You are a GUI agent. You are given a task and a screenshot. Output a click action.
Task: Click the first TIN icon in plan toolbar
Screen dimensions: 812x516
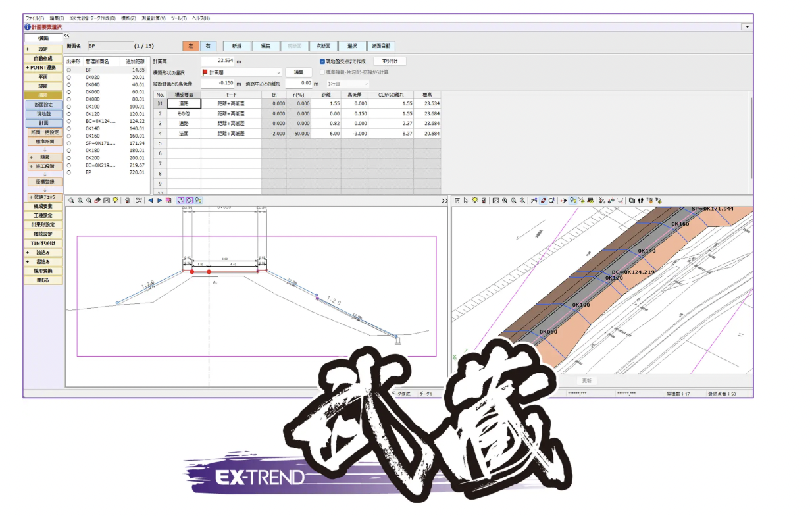coord(649,200)
